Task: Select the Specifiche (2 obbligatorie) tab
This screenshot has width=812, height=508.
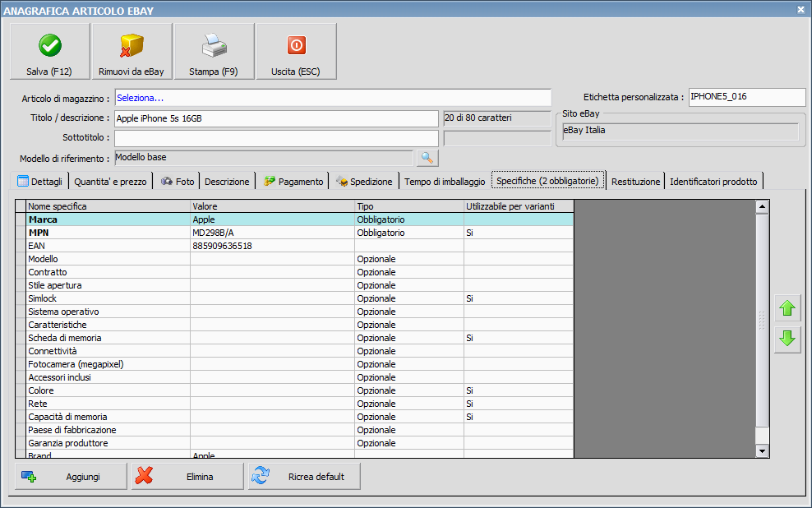Action: point(548,180)
